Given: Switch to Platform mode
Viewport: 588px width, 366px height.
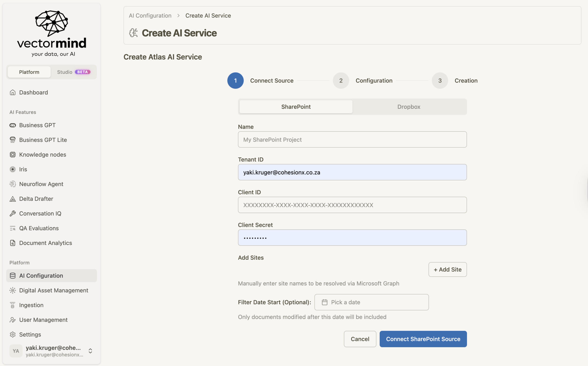Looking at the screenshot, I should [29, 72].
